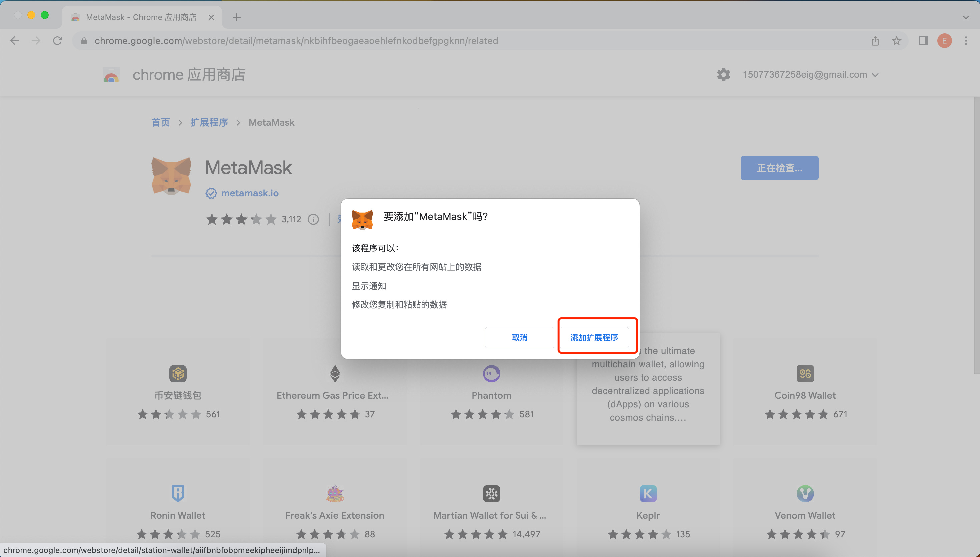This screenshot has width=980, height=557.
Task: Click the MetaMask fox logo icon
Action: pyautogui.click(x=171, y=177)
